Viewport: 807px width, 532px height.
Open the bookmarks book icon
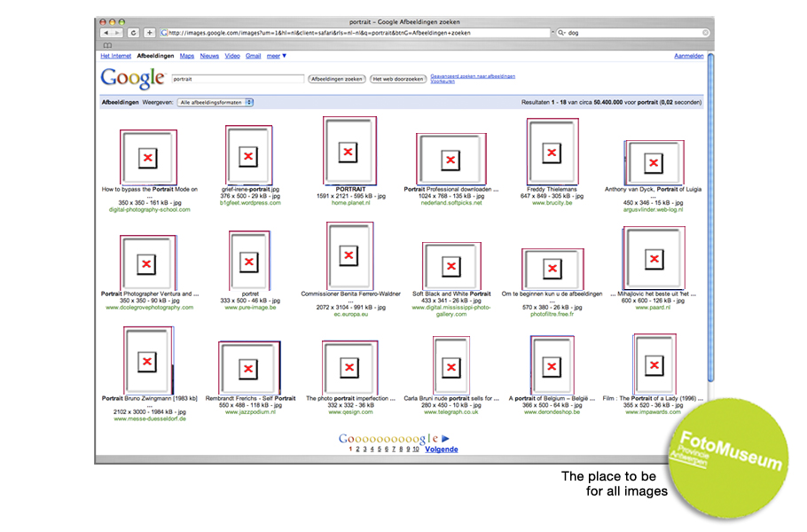[107, 45]
